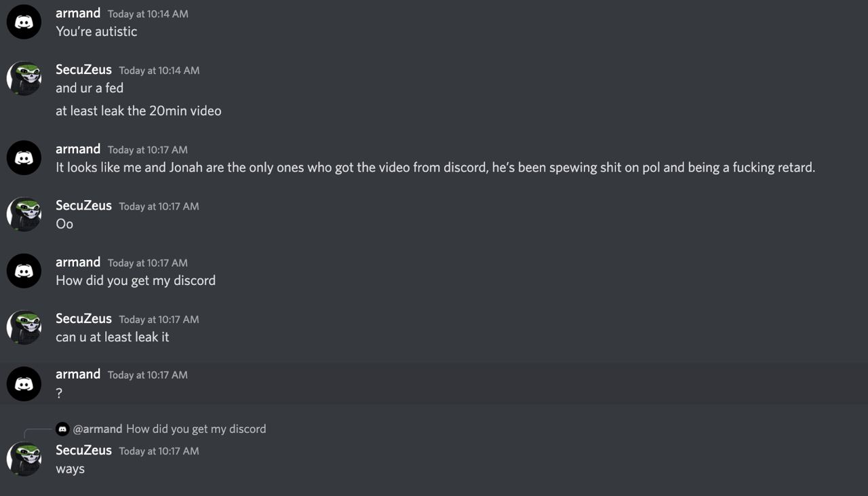The width and height of the screenshot is (868, 496).
Task: Click SecuZeus username above "can u at least leak it"
Action: tap(83, 318)
